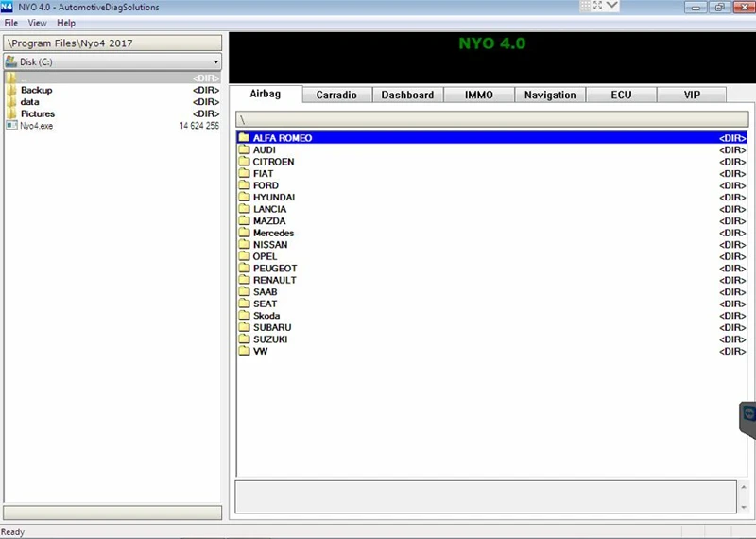Select the SAAB folder icon
756x539 pixels.
pyautogui.click(x=244, y=291)
